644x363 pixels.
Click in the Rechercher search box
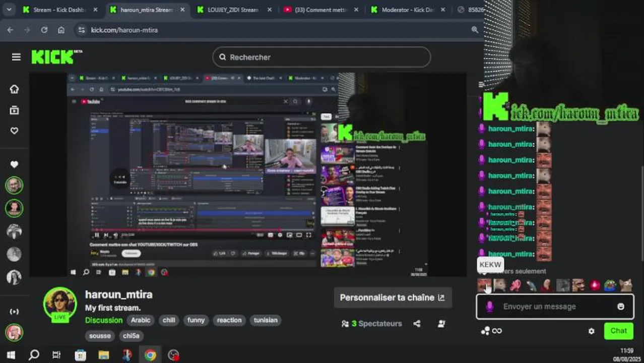(x=321, y=57)
